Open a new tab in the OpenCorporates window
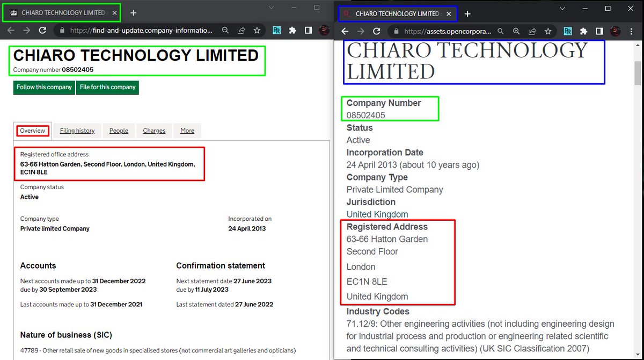This screenshot has width=644, height=360. [x=467, y=13]
